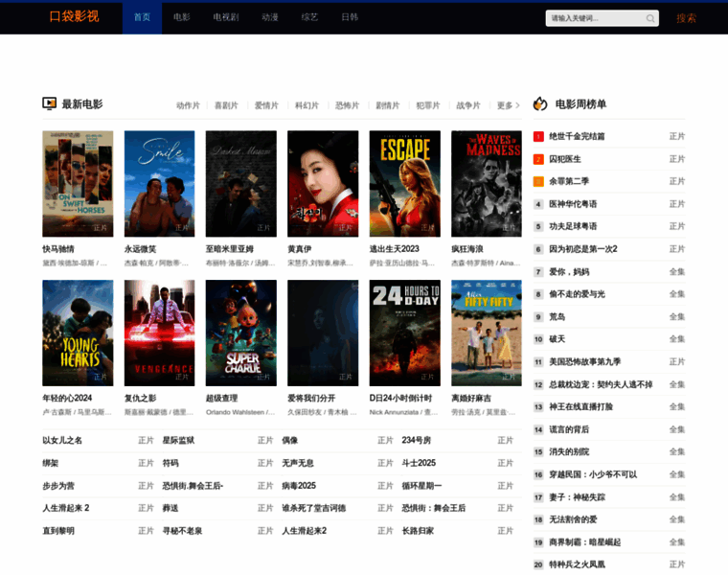
Task: Open the 恐怖片 category link
Action: pyautogui.click(x=348, y=105)
